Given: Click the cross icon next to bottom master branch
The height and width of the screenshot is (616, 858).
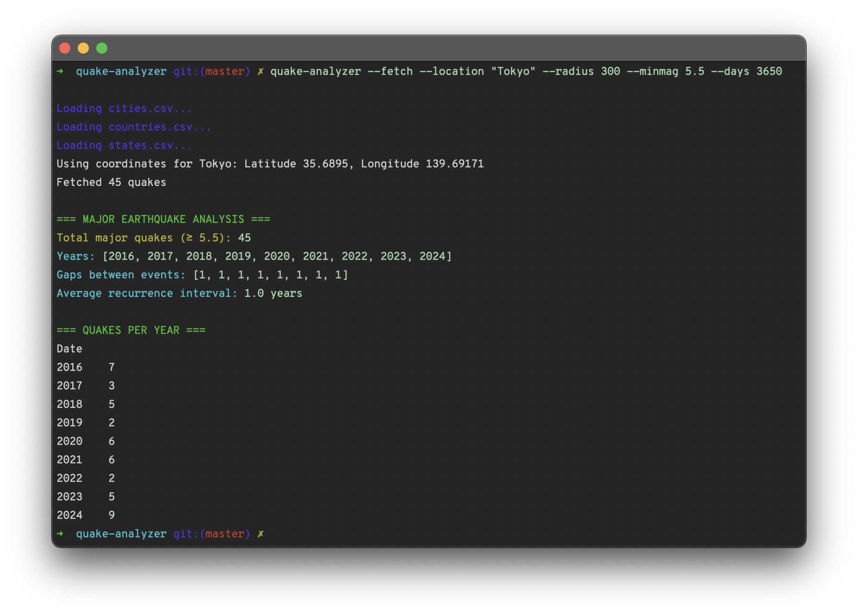Looking at the screenshot, I should point(260,533).
